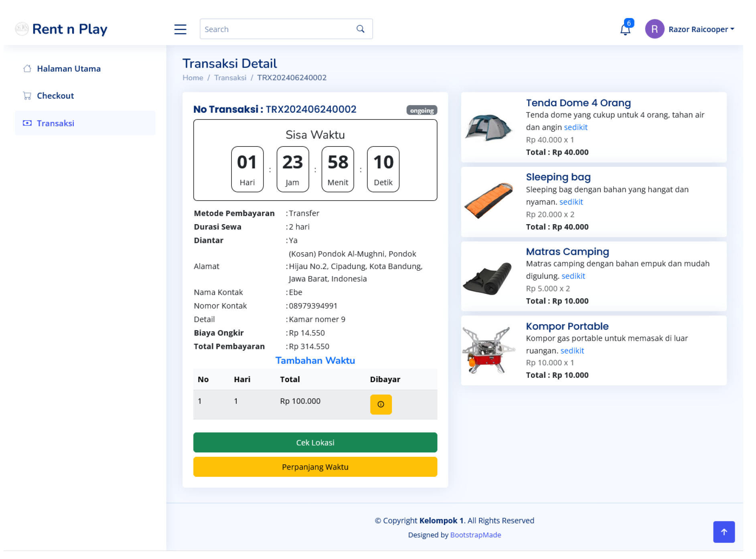Open the BootstrapMade footer link

pos(475,535)
